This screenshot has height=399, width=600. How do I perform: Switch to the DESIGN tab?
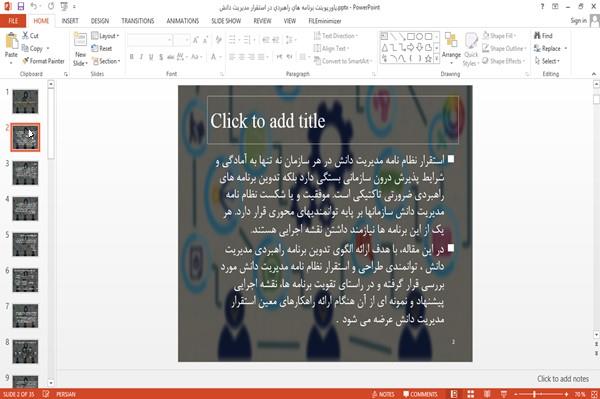(99, 21)
